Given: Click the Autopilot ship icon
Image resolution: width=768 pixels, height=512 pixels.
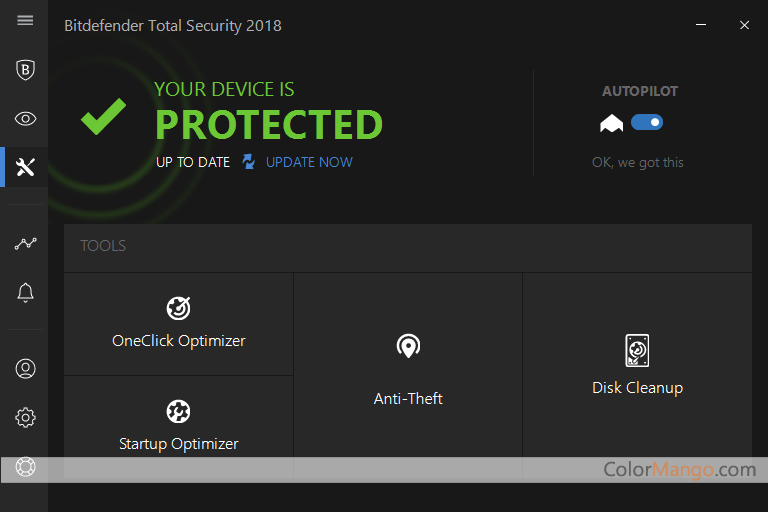Looking at the screenshot, I should coord(611,123).
